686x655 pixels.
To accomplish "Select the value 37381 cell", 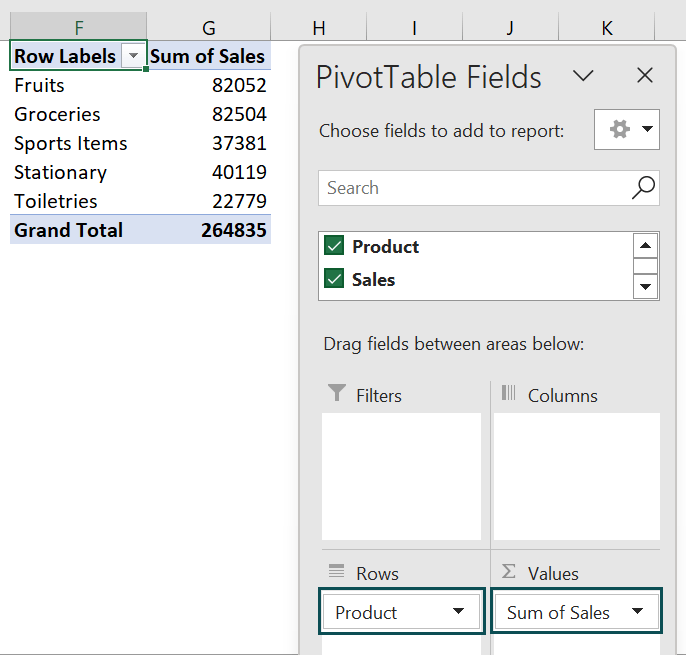I will (x=209, y=143).
